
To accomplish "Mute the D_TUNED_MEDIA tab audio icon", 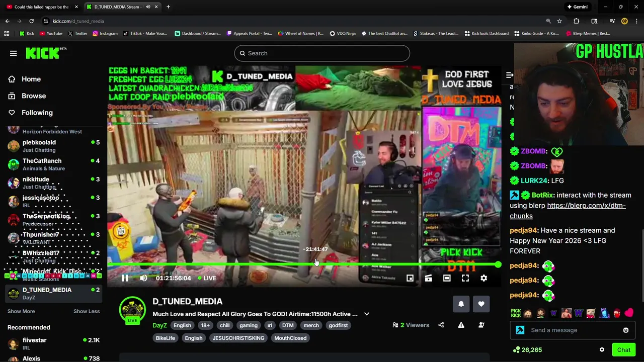I will [148, 7].
